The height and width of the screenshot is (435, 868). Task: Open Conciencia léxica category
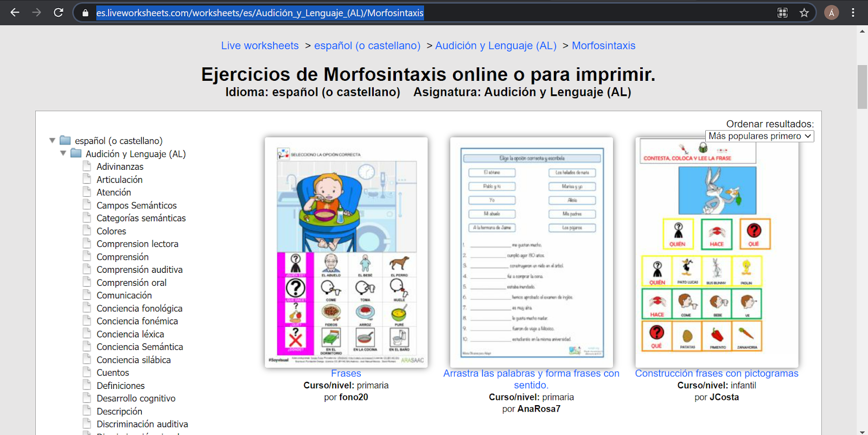[130, 334]
